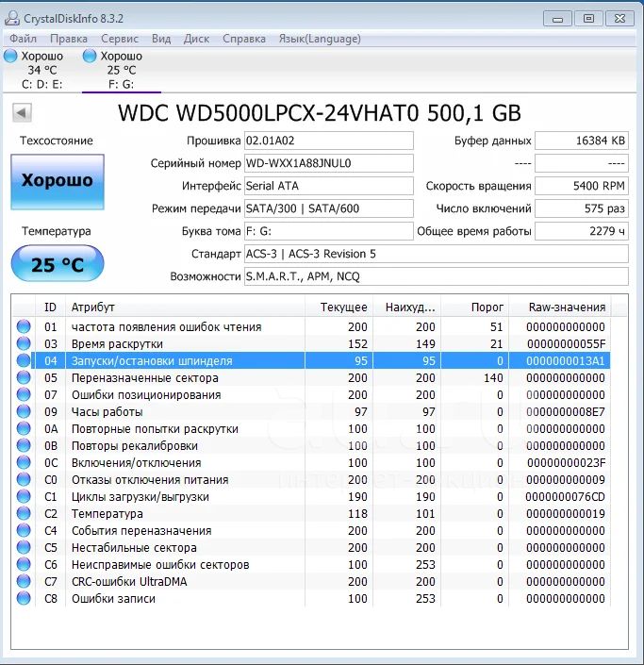644x665 pixels.
Task: Select raw value 0000000023F
Action: 566,463
